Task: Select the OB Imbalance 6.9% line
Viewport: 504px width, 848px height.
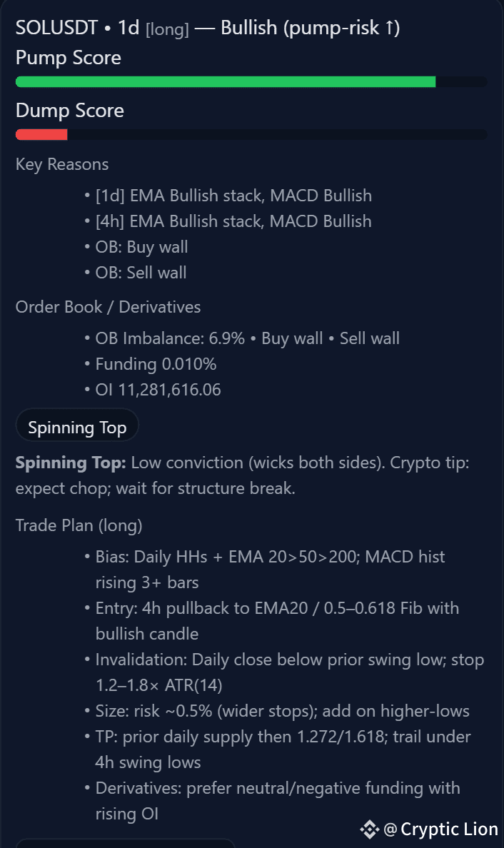Action: [x=247, y=338]
